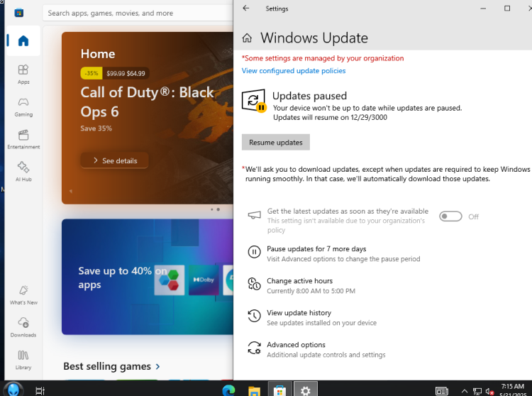Click the Updates paused status icon
Image resolution: width=532 pixels, height=396 pixels.
(x=254, y=101)
